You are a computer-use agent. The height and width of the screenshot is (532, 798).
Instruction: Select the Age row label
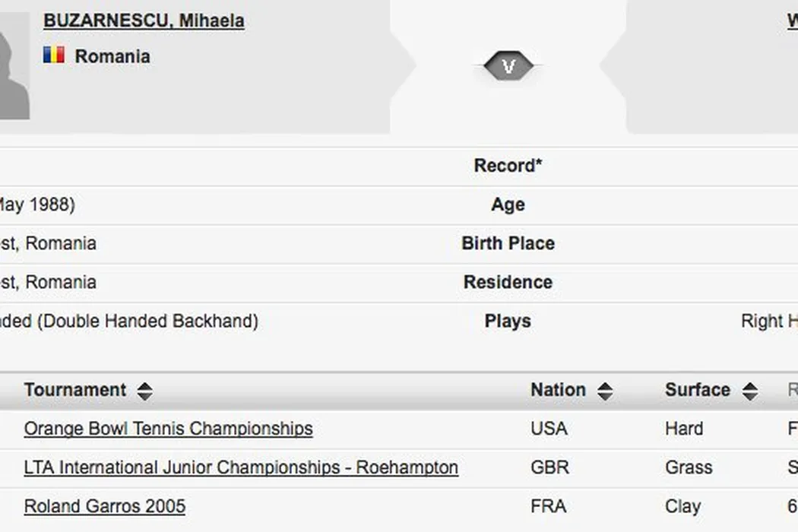click(508, 205)
